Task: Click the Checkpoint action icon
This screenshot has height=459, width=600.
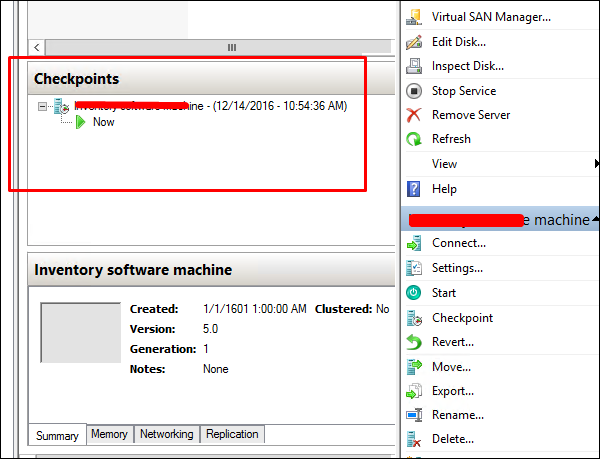Action: (x=414, y=318)
